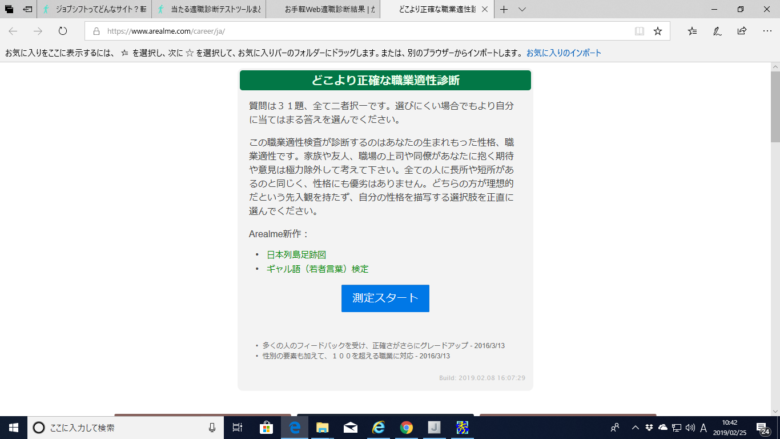The image size is (780, 439).
Task: Open the Action Center notifications icon
Action: pos(764,428)
